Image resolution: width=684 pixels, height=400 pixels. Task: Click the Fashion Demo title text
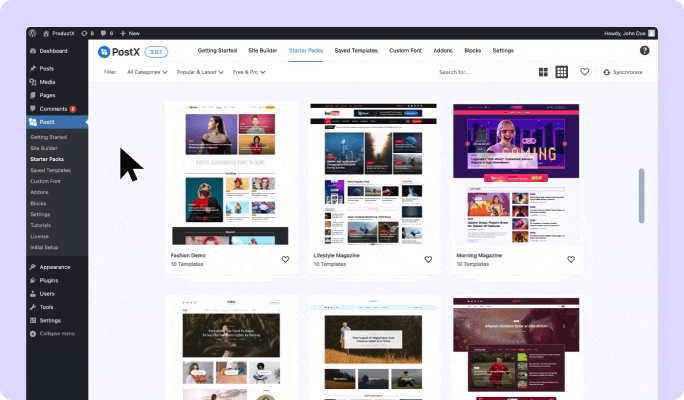pos(188,255)
